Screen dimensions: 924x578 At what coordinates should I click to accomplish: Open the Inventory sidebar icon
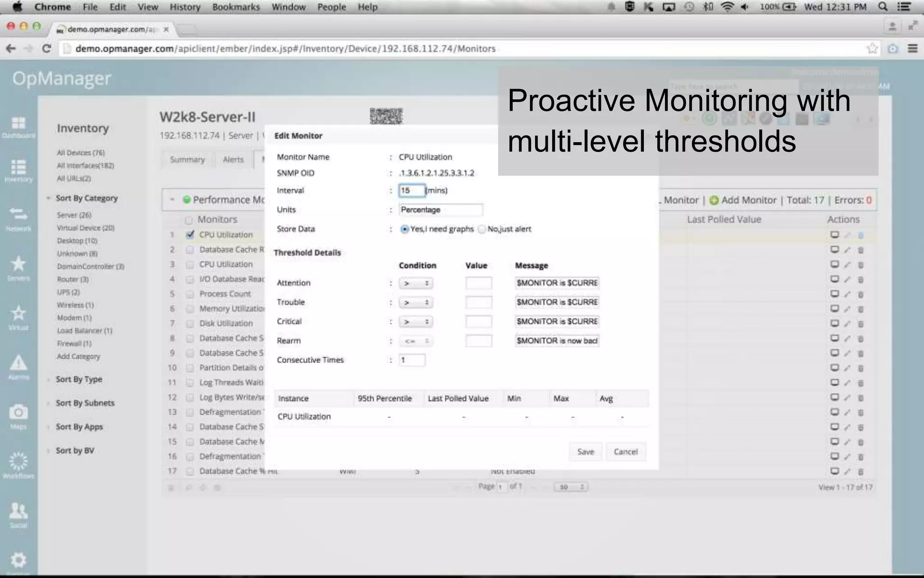click(x=18, y=167)
